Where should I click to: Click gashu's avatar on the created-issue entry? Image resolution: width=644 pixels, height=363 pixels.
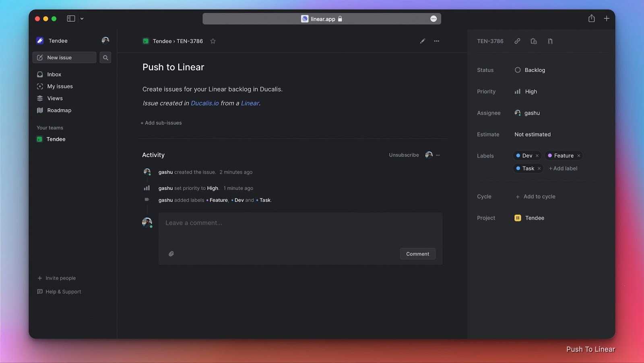[147, 172]
